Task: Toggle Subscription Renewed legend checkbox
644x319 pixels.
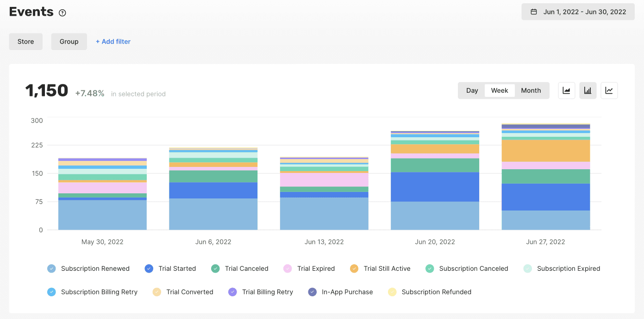Action: 51,268
